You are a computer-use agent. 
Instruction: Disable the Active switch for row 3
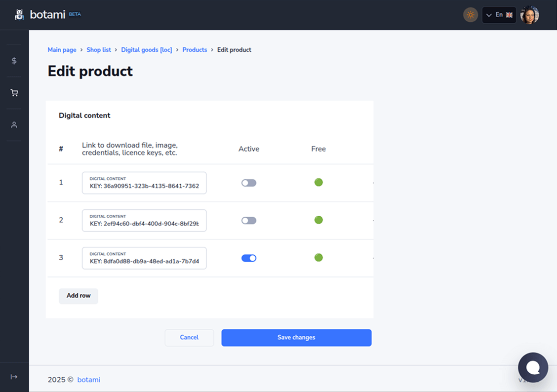pos(249,258)
